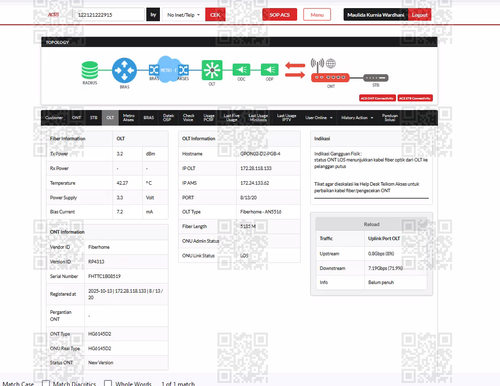Screen dimensions: 500x386
Task: Click IP OLT value 172.28.118.133
Action: [256, 168]
